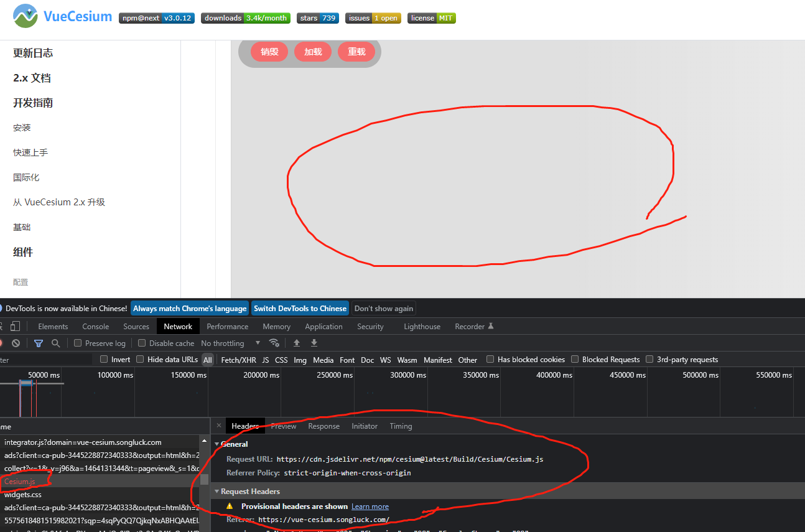Viewport: 805px width, 532px height.
Task: Open the Timing tab in request details
Action: click(x=401, y=426)
